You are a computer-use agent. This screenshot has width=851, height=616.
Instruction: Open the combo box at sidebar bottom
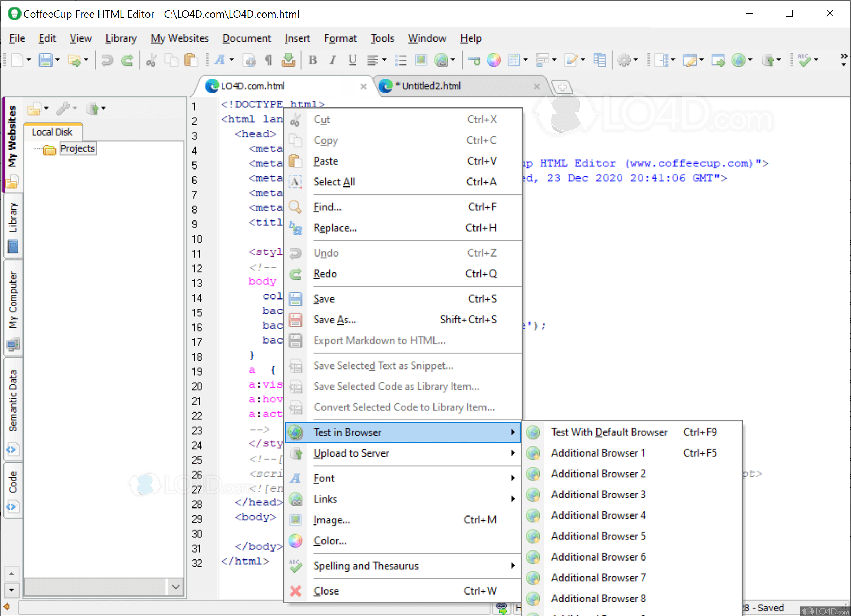pyautogui.click(x=175, y=587)
